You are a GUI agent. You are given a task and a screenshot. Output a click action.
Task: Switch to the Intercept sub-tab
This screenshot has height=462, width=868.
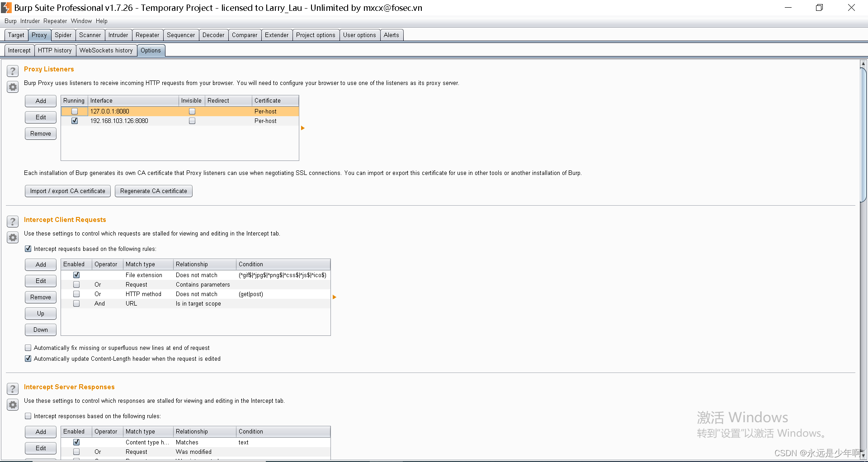(x=19, y=50)
